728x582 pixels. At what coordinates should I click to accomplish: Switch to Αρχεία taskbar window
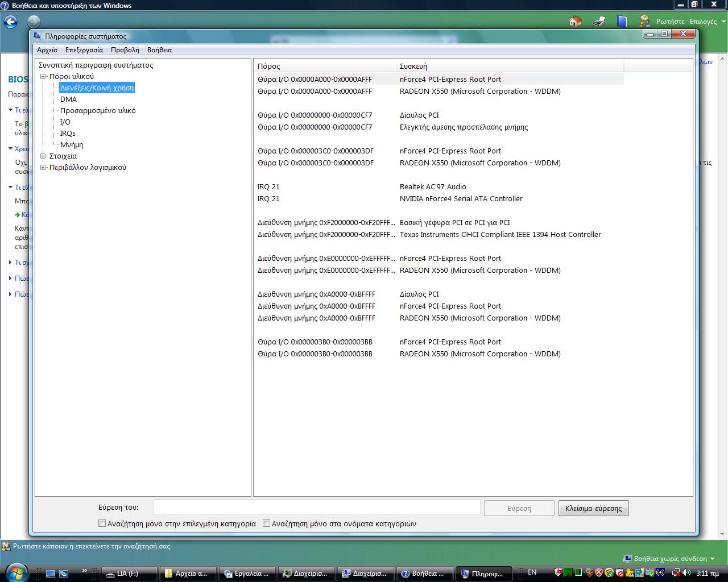[189, 573]
